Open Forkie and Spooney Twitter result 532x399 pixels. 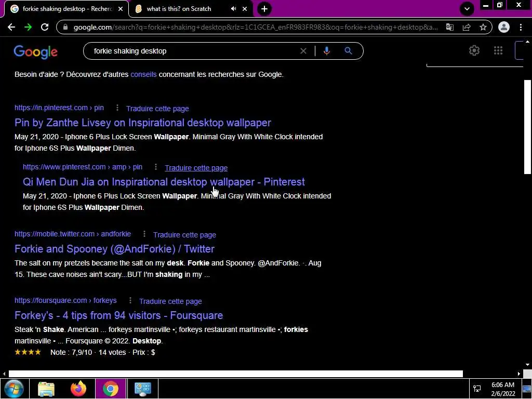115,249
